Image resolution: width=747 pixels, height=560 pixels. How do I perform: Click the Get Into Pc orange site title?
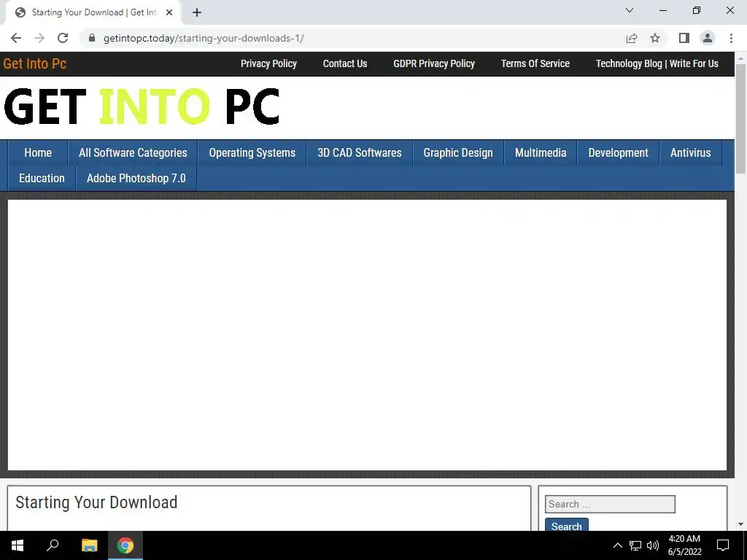tap(35, 64)
